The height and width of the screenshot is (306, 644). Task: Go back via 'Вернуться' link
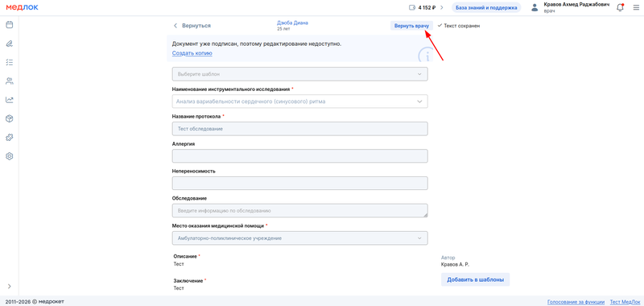(x=192, y=26)
